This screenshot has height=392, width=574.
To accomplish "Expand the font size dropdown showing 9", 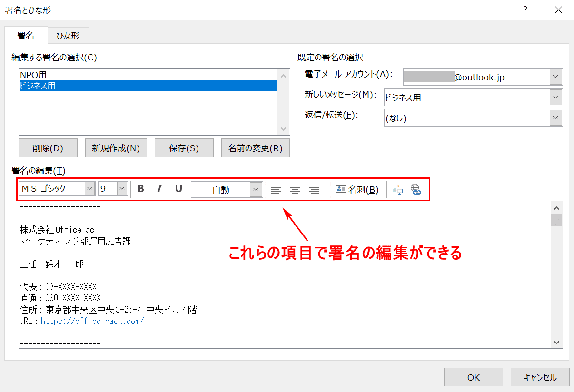I will tap(122, 189).
